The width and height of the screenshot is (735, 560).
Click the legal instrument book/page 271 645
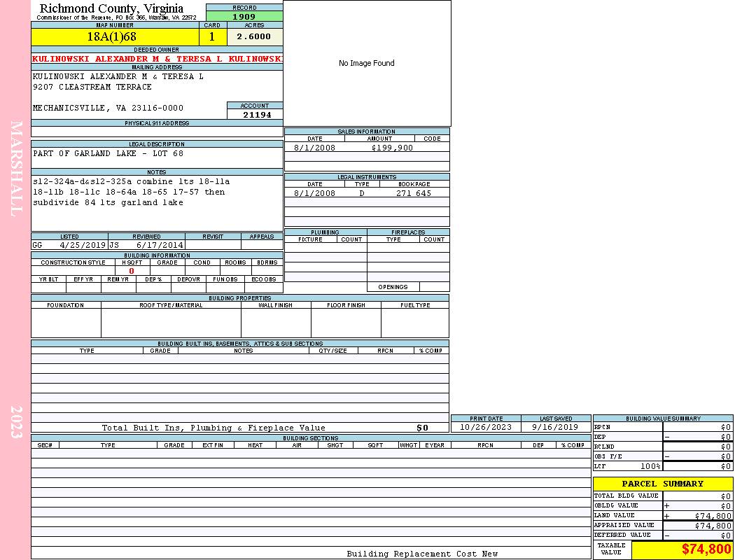(x=413, y=193)
